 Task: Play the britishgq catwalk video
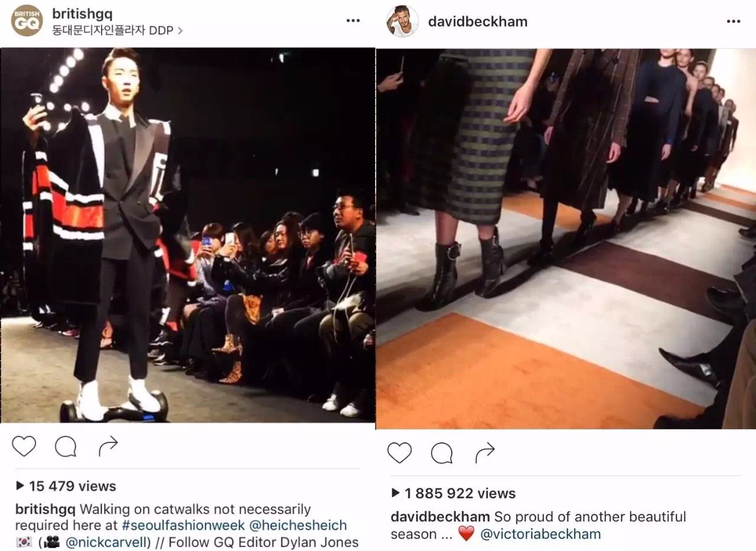click(188, 235)
